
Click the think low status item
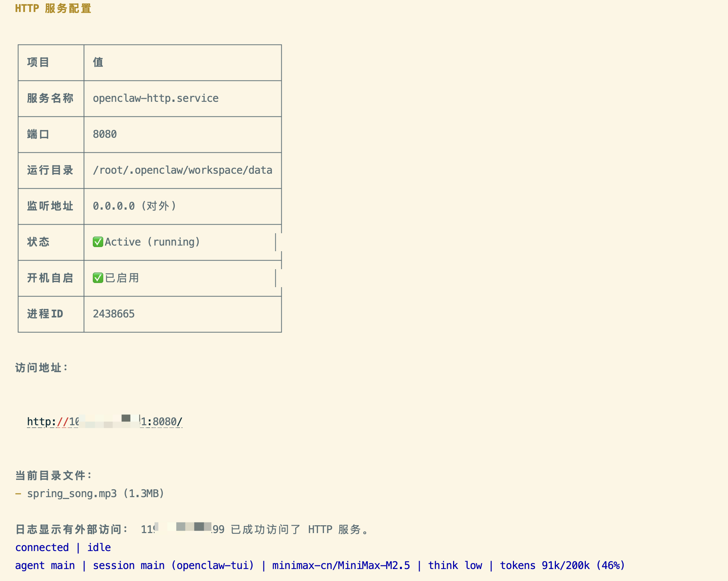click(455, 565)
